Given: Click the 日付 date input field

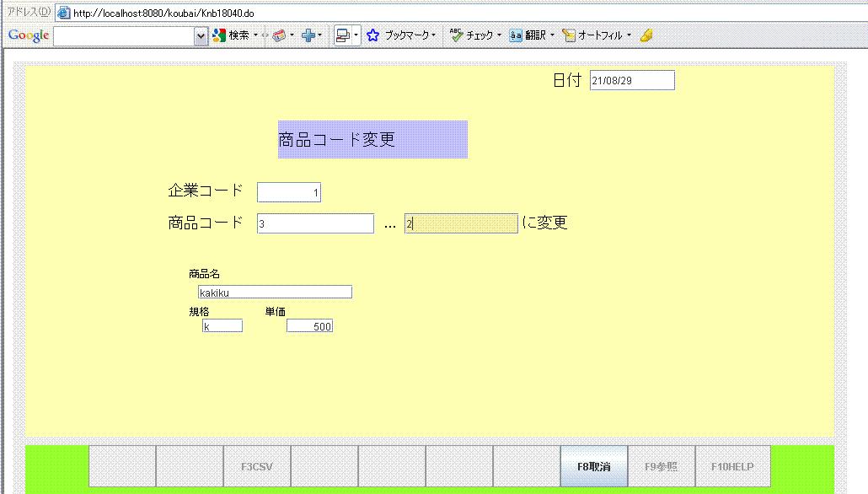Looking at the screenshot, I should click(632, 80).
